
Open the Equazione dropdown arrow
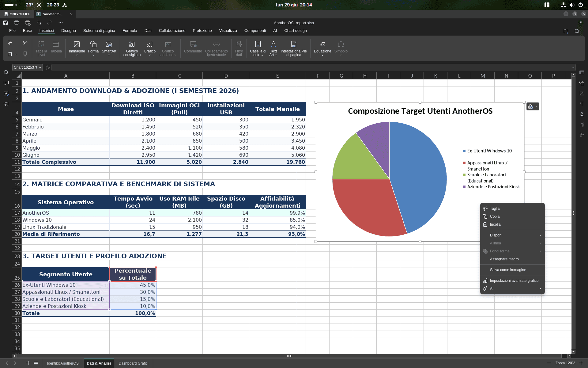click(322, 55)
